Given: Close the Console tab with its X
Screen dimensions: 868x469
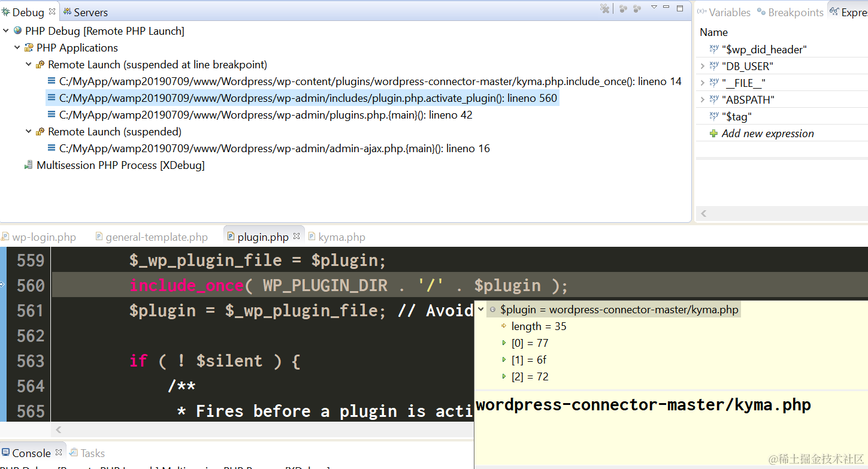Looking at the screenshot, I should point(59,452).
